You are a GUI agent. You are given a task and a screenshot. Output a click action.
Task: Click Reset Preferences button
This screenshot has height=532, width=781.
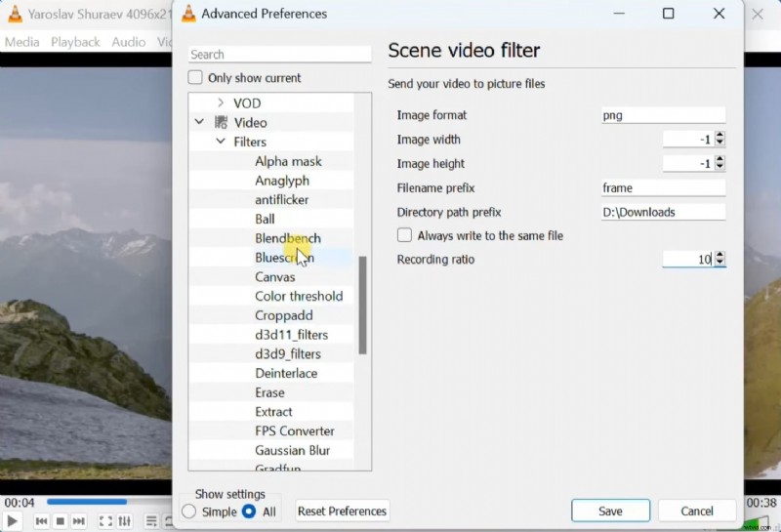(342, 511)
